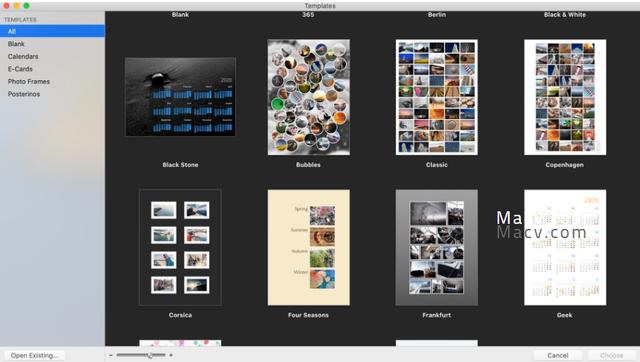Click the Black & White label
The width and height of the screenshot is (640, 362).
pyautogui.click(x=564, y=15)
